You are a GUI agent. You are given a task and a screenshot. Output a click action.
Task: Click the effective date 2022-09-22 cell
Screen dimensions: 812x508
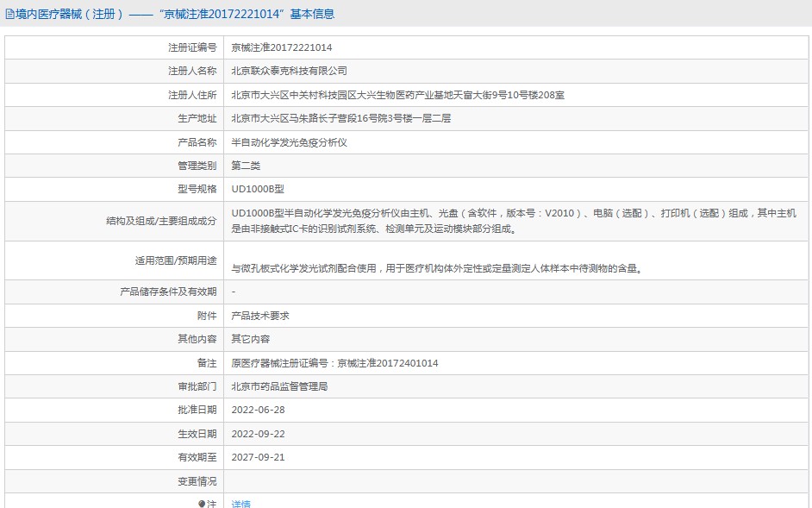261,433
